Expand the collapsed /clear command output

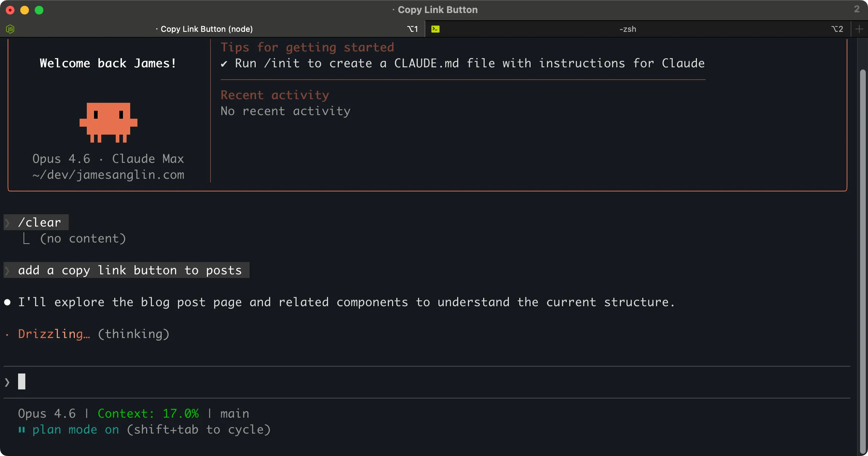[x=83, y=238]
